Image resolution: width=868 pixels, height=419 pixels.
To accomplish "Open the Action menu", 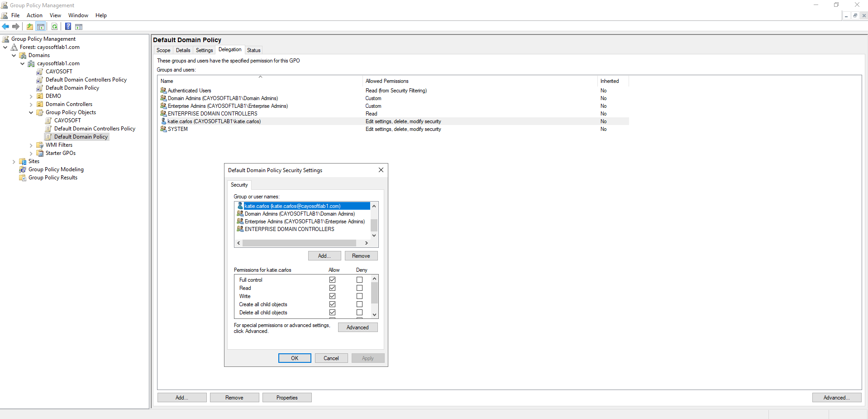I will click(34, 15).
